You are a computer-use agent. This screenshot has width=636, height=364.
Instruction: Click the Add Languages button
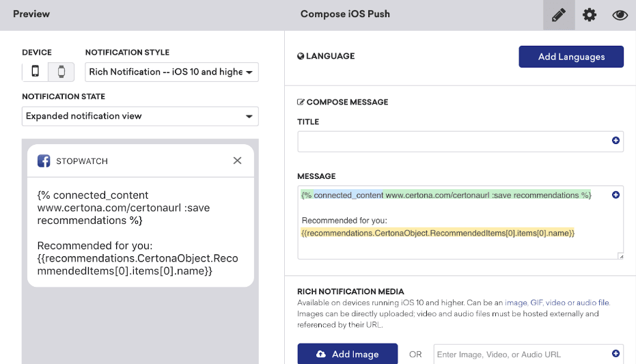coord(571,57)
